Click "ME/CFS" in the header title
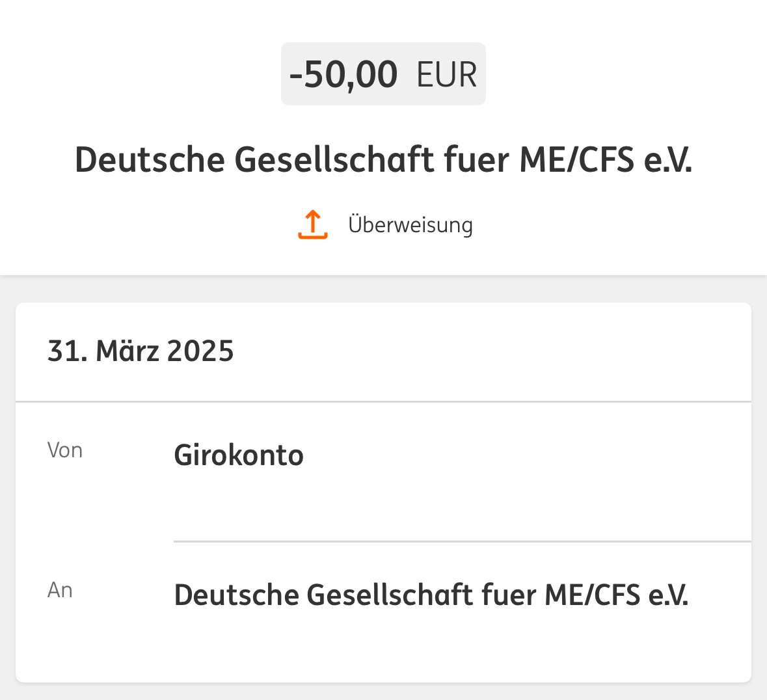Viewport: 767px width, 700px height. (576, 160)
